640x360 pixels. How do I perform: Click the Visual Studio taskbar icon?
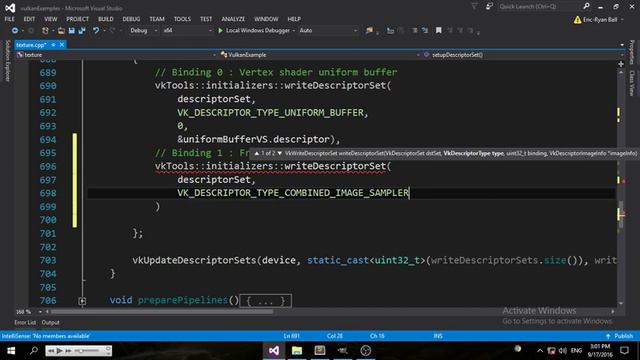274,351
